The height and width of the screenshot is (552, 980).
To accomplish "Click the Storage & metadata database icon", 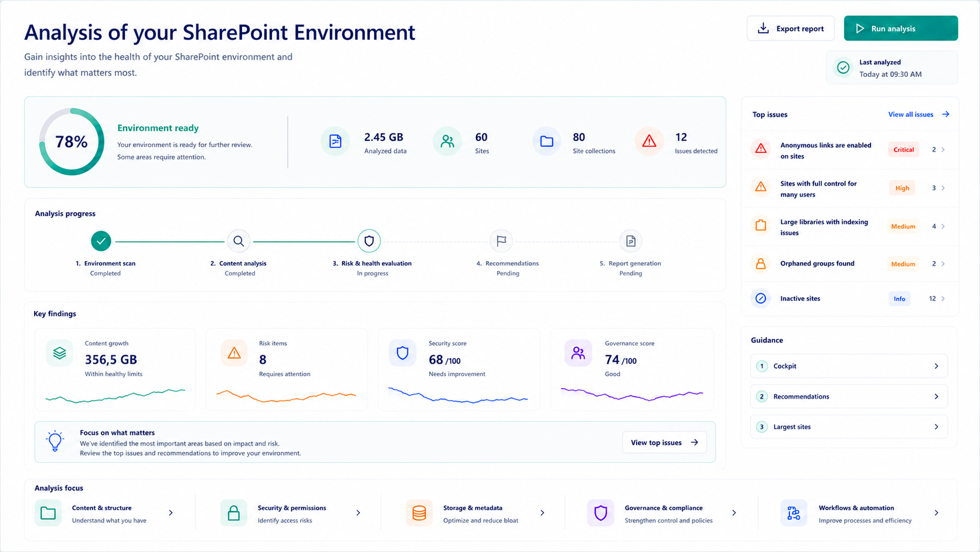I will point(419,513).
